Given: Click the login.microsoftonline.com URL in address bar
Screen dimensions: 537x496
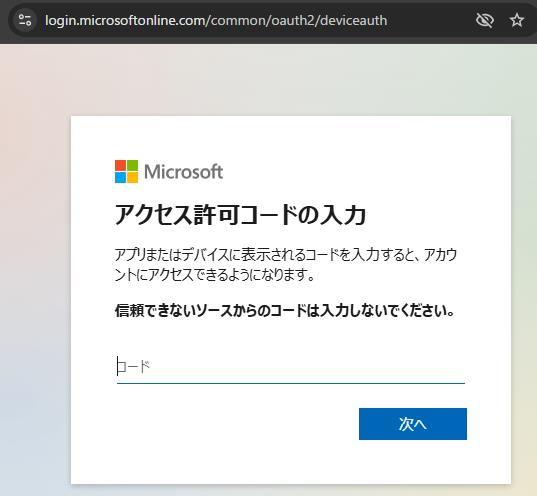Looking at the screenshot, I should (216, 21).
